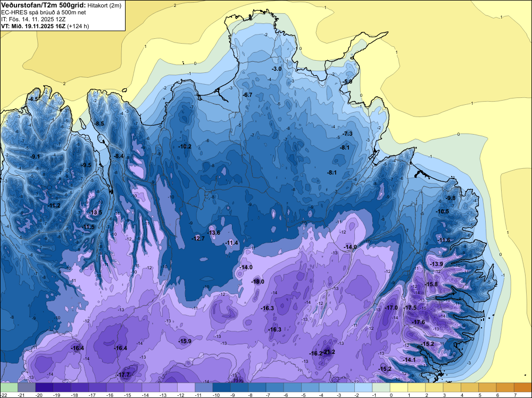Click the -8.4 temperature label
The image size is (532, 398).
click(x=119, y=156)
